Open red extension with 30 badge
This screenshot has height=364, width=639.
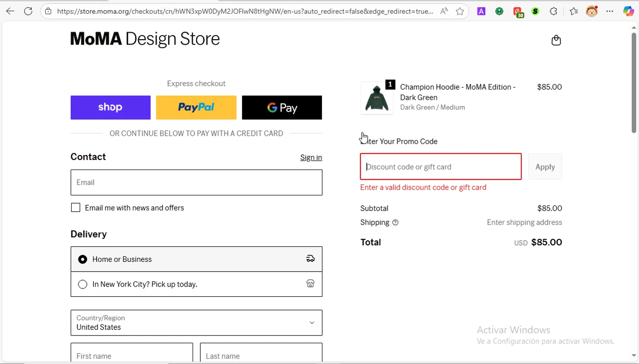(x=518, y=12)
